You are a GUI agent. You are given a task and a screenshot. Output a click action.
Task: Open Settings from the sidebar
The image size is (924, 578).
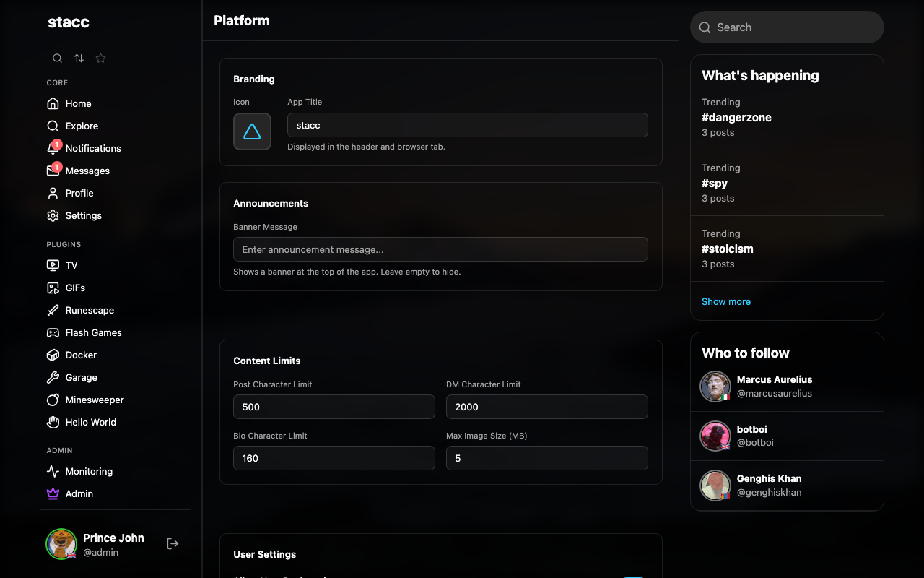pyautogui.click(x=83, y=215)
